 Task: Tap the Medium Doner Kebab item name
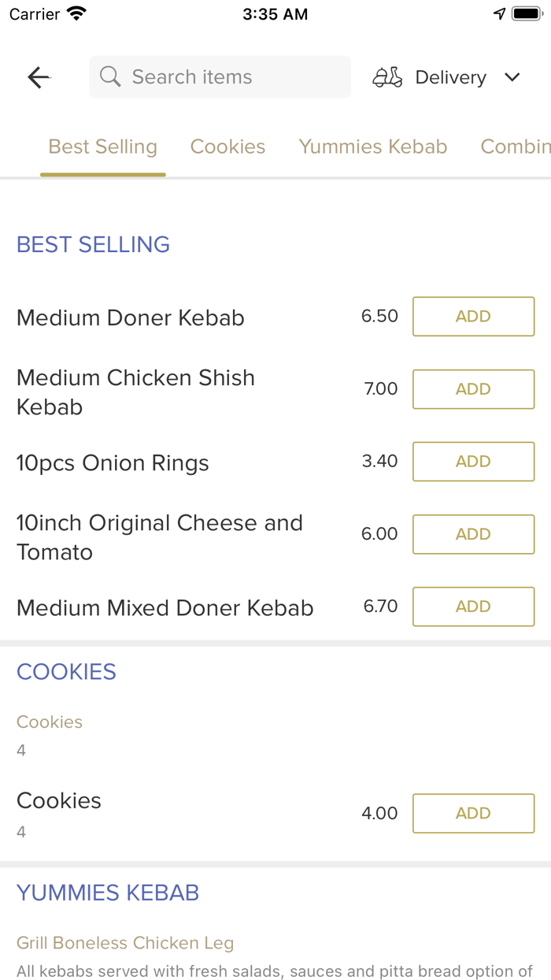tap(131, 318)
